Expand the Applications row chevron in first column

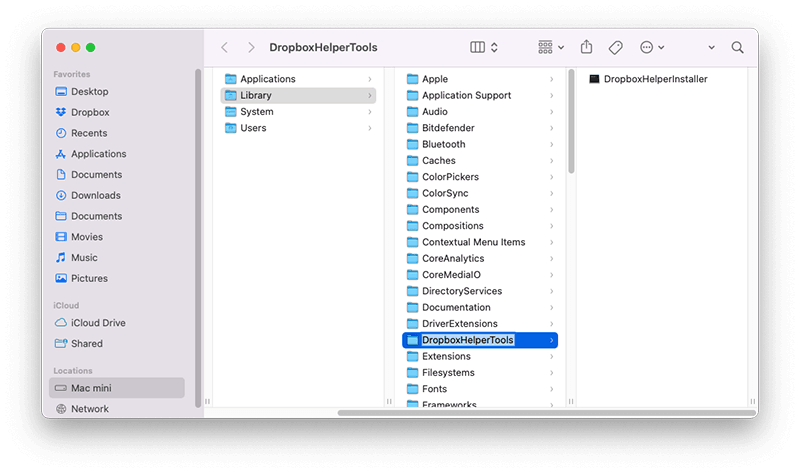(x=370, y=79)
